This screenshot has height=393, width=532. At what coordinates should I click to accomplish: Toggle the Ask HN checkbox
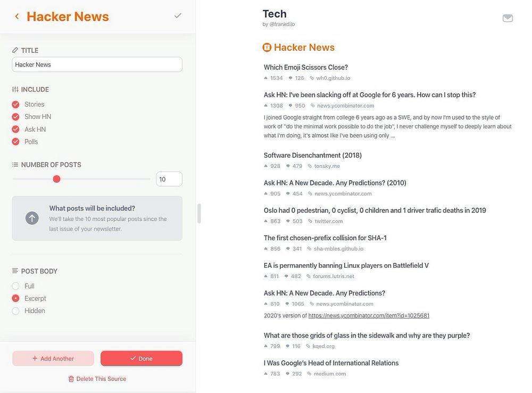(x=15, y=129)
